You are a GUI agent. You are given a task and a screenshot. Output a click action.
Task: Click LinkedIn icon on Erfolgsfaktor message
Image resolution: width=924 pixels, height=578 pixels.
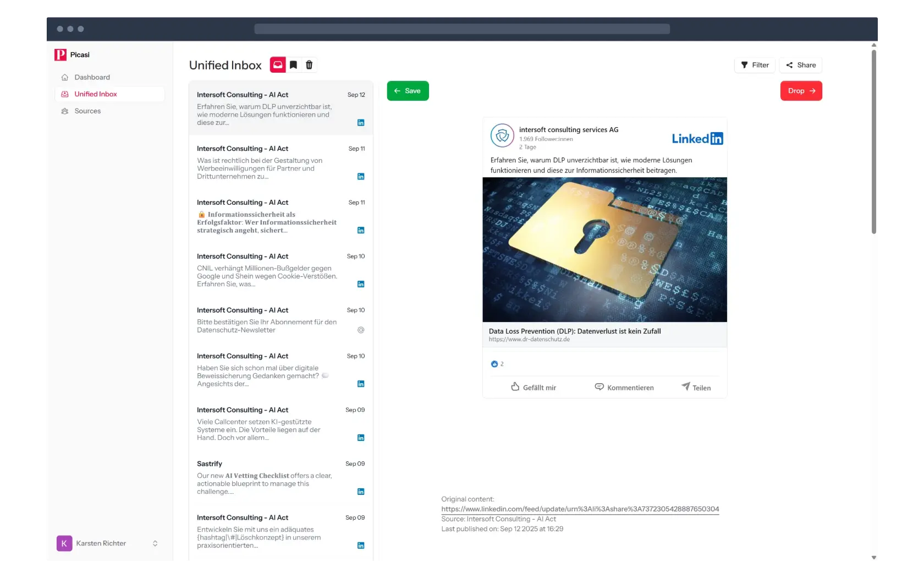point(361,231)
